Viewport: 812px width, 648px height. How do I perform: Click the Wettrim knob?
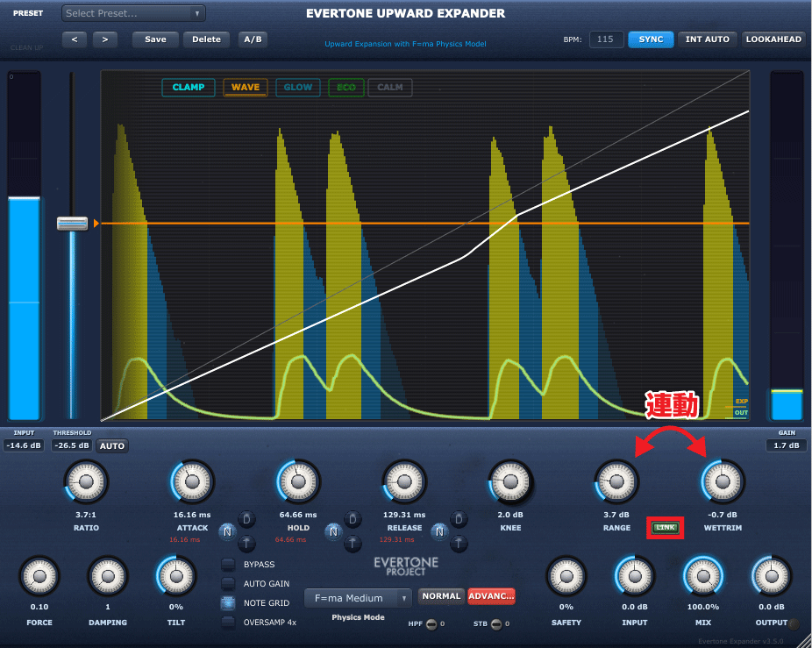tap(723, 481)
